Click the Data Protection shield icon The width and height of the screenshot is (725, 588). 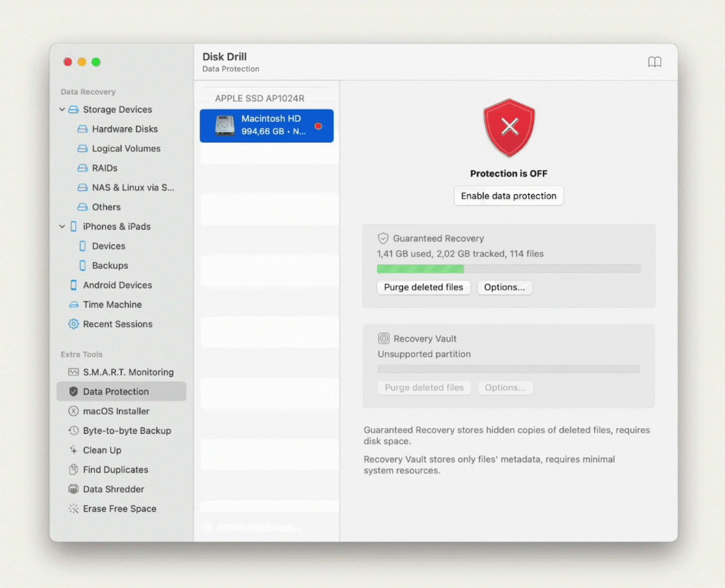[x=73, y=392]
